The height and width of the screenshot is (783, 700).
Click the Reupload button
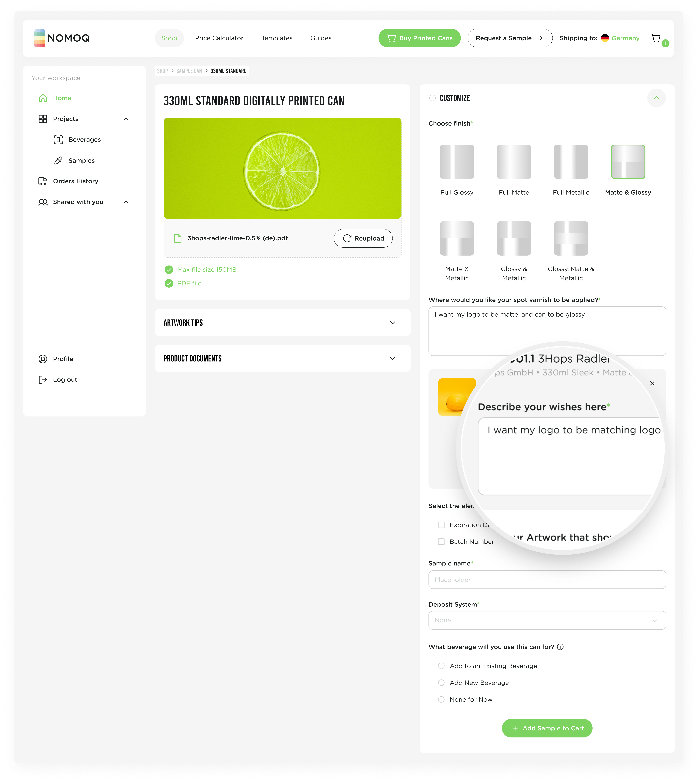tap(363, 238)
